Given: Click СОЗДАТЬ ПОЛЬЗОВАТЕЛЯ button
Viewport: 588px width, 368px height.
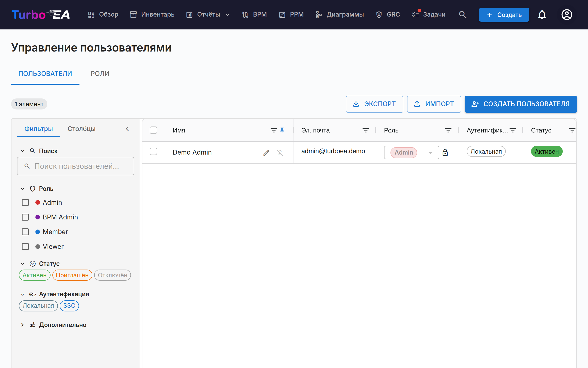Looking at the screenshot, I should coord(521,104).
